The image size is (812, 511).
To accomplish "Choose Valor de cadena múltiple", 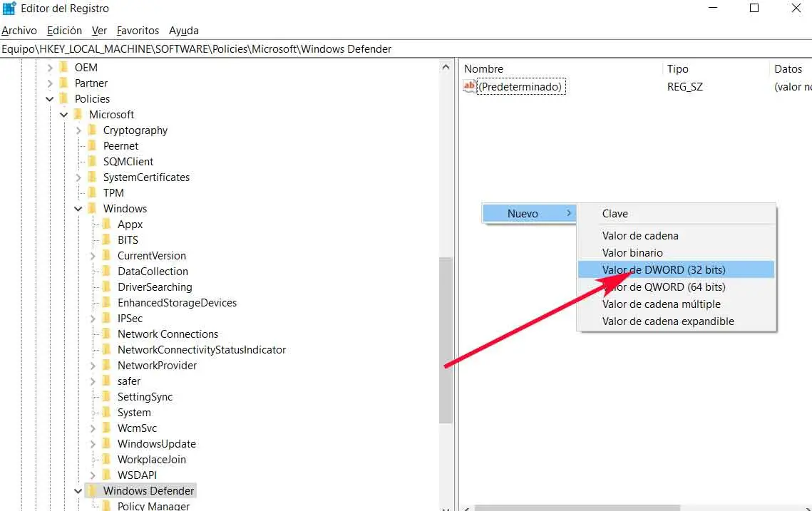I will tap(676, 304).
